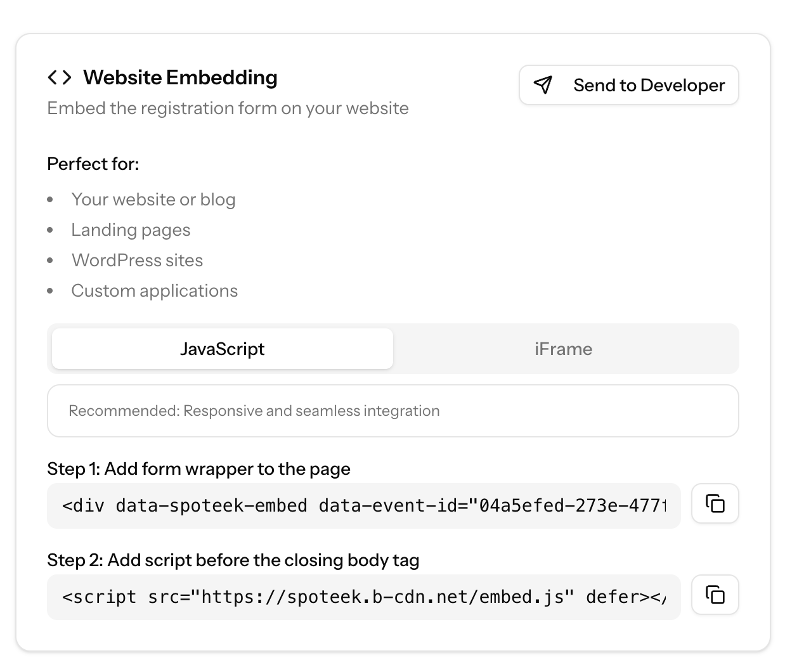Image resolution: width=785 pixels, height=672 pixels.
Task: Switch to the iFrame embed tab
Action: (563, 349)
